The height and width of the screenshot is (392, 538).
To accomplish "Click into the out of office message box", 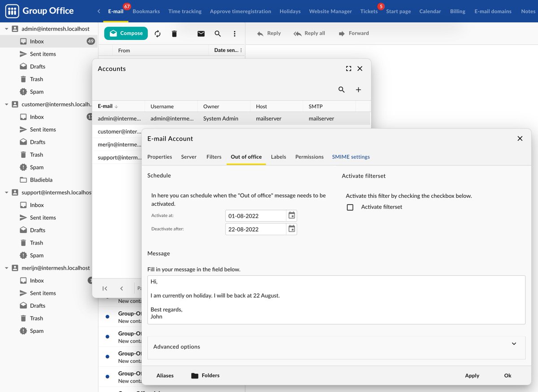I will point(336,300).
